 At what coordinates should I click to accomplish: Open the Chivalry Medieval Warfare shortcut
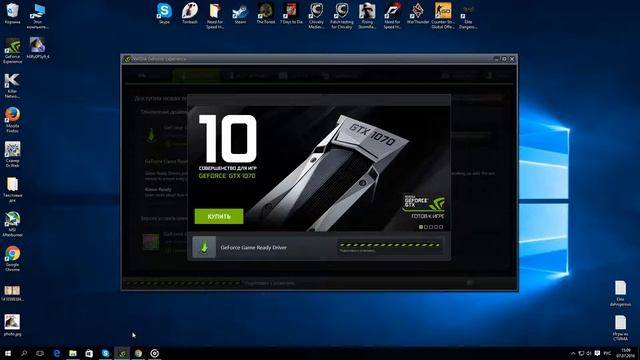click(x=316, y=16)
